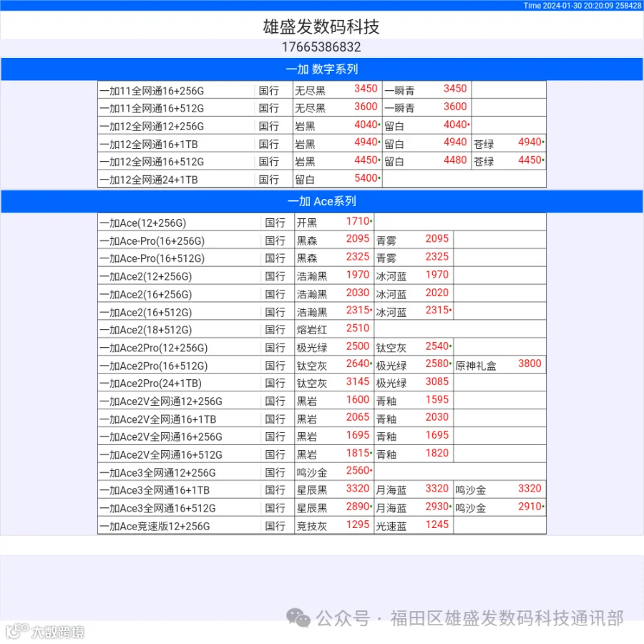This screenshot has height=644, width=644.
Task: Click the timestamp Time 2024-01-30 20:20:09
Action: tap(568, 5)
